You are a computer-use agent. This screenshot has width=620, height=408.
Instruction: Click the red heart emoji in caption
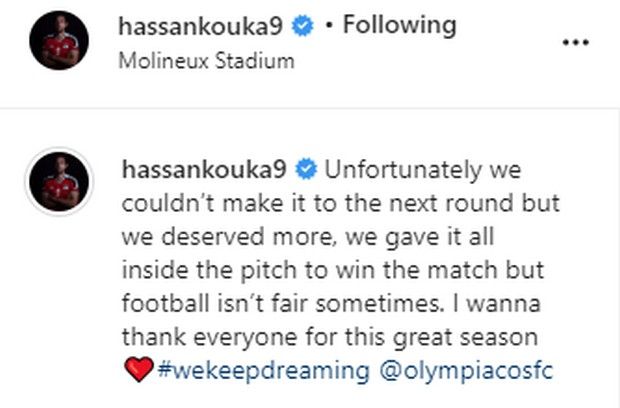[x=137, y=371]
